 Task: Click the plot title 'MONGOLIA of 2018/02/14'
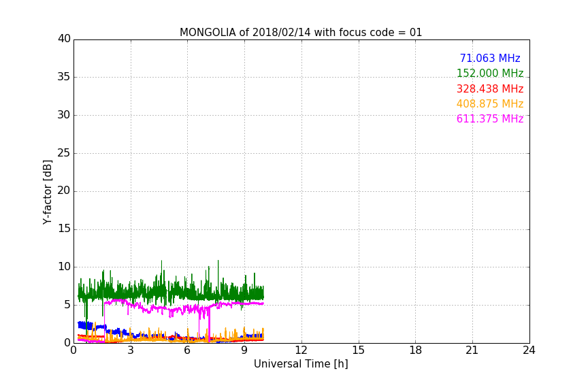click(x=245, y=32)
